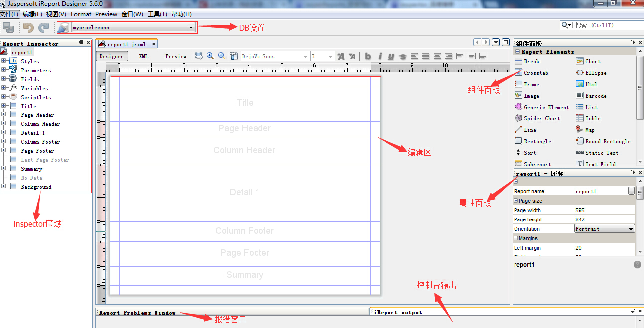
Task: Toggle bold text formatting
Action: tap(368, 56)
